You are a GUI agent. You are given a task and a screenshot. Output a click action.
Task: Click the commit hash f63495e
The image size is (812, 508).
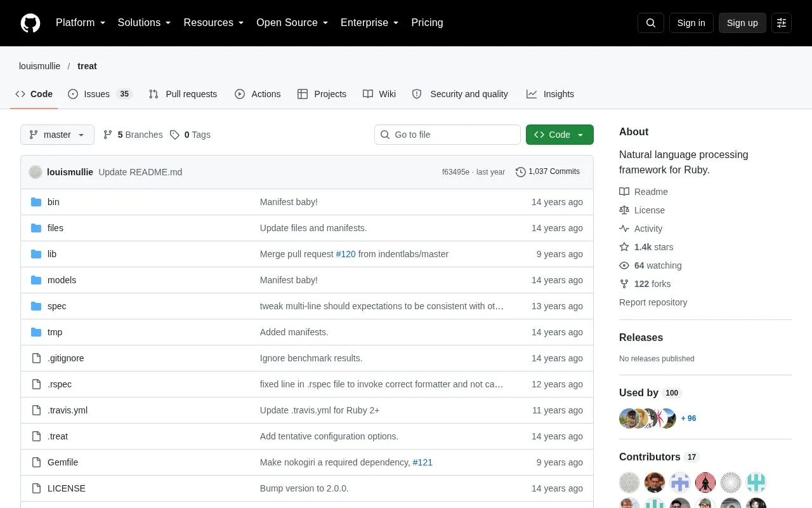pyautogui.click(x=455, y=172)
